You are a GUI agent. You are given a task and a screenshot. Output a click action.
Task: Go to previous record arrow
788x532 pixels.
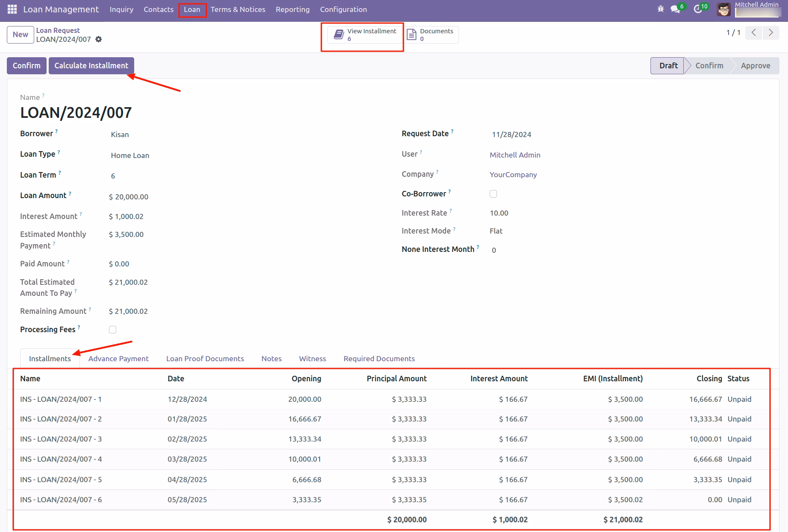point(754,32)
